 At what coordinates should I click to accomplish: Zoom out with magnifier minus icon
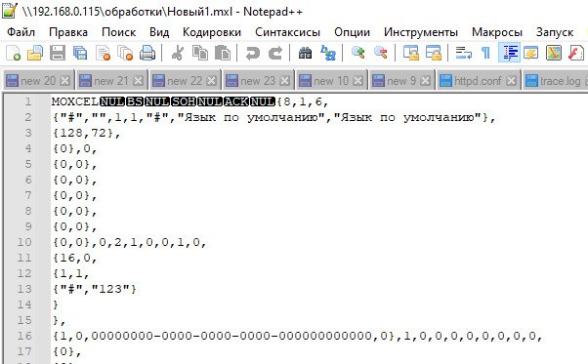point(380,53)
